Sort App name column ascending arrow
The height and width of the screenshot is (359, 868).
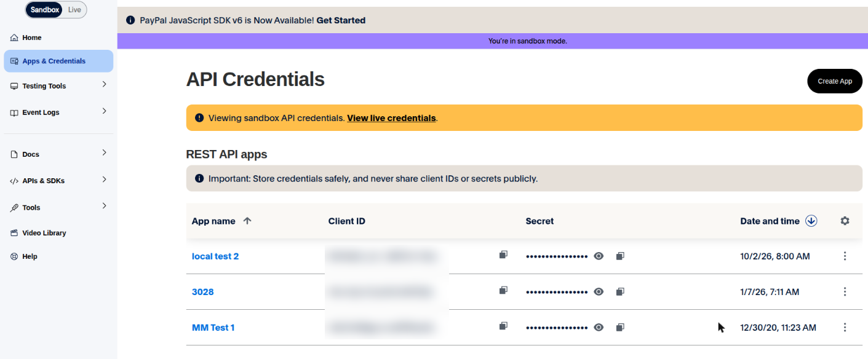[x=247, y=221]
